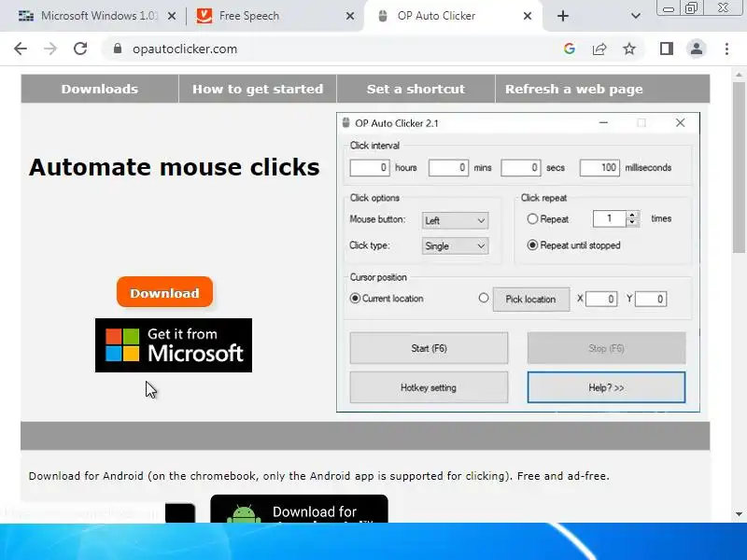
Task: Increase repeat times with up arrow
Action: click(x=632, y=216)
